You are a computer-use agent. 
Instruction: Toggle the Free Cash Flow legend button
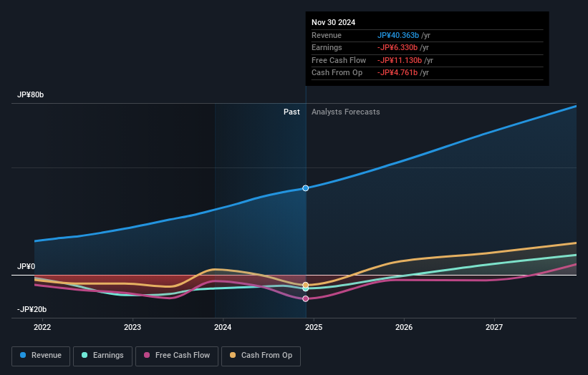(177, 356)
